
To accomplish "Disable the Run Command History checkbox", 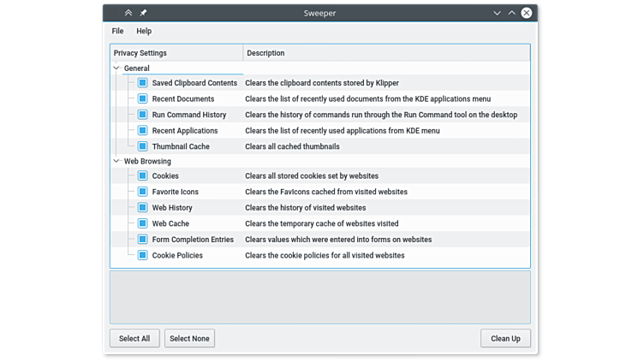I will point(143,115).
